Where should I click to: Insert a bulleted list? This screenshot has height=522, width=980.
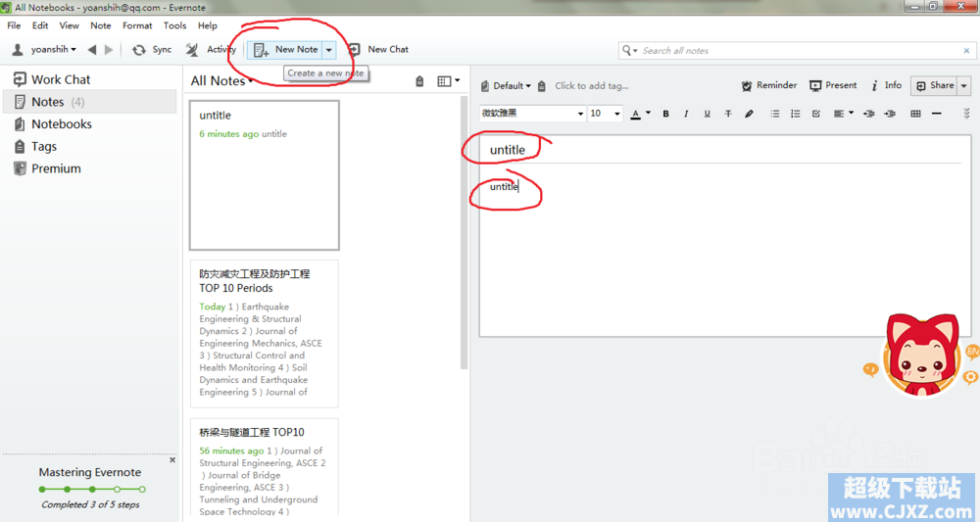(x=775, y=114)
